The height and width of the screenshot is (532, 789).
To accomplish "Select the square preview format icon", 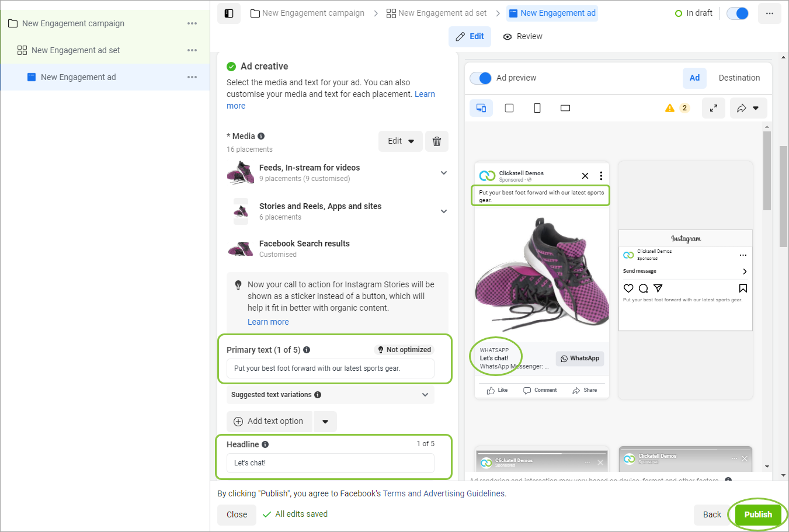I will click(x=509, y=108).
